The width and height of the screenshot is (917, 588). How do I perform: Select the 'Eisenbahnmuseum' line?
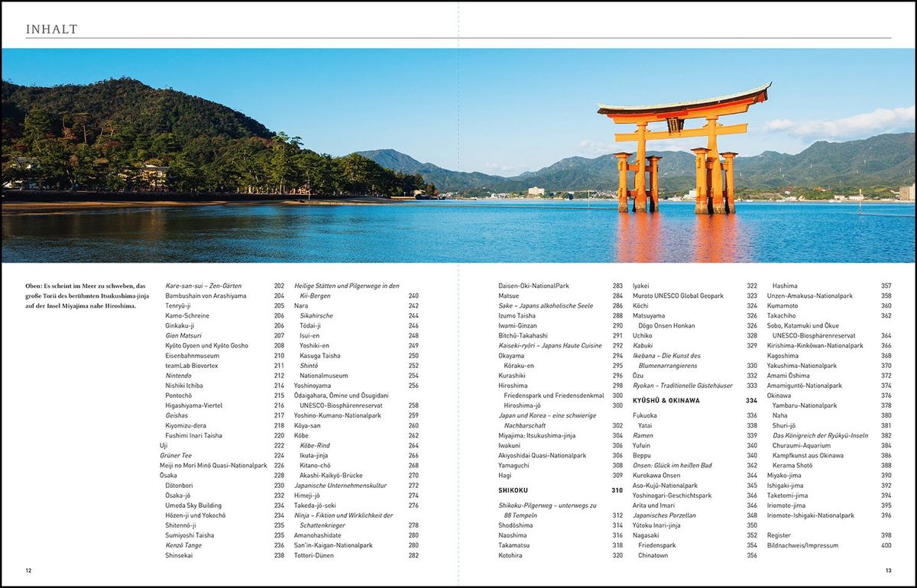192,355
